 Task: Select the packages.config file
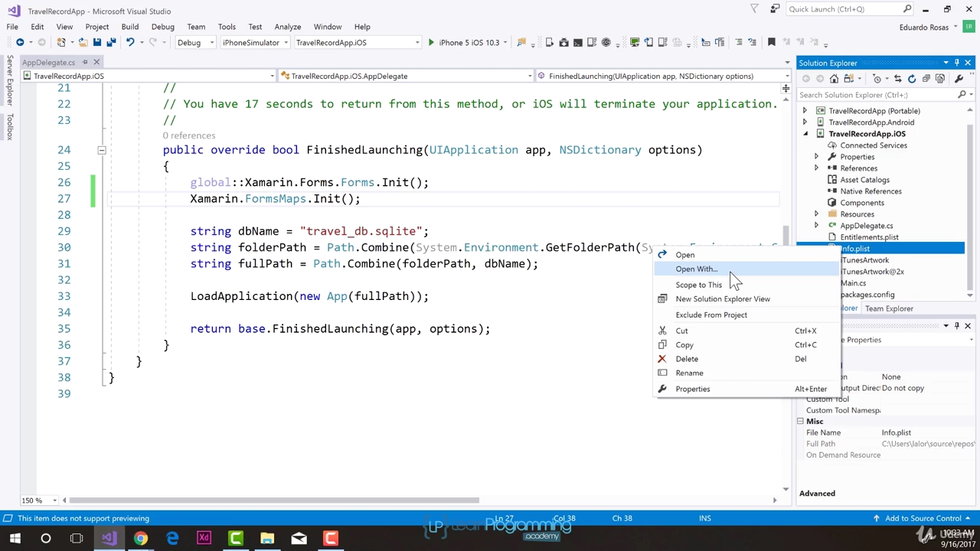[867, 295]
